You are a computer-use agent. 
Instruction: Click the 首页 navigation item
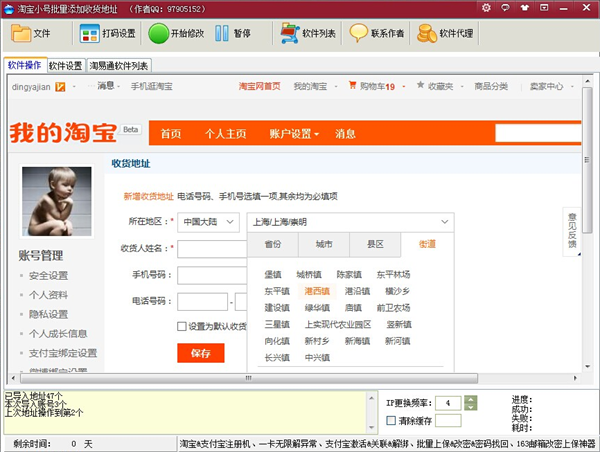(171, 134)
